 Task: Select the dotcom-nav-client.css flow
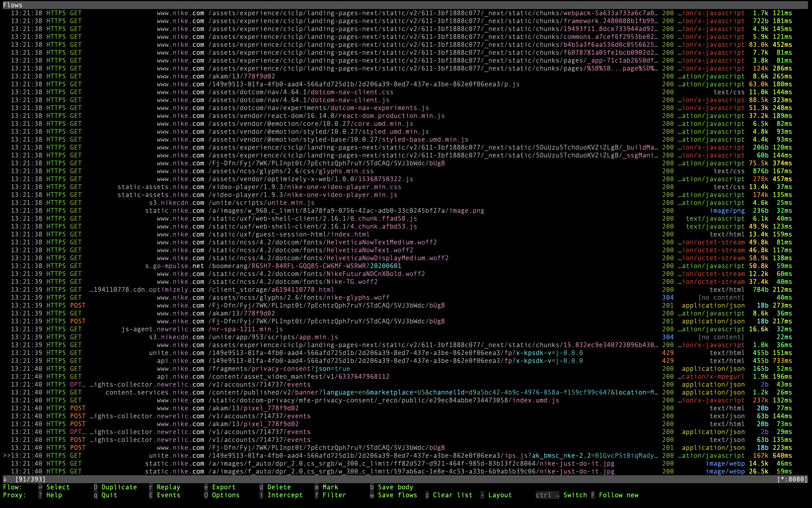(x=406, y=92)
